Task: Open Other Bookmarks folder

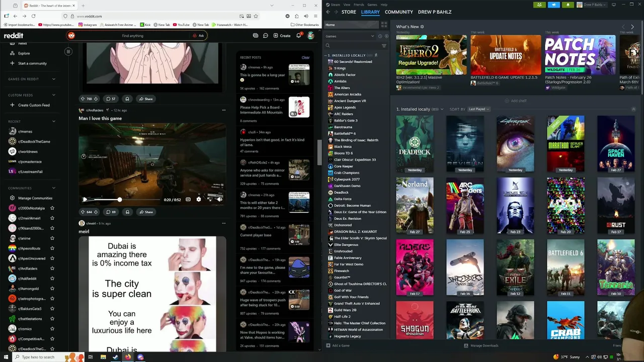Action: (x=305, y=25)
